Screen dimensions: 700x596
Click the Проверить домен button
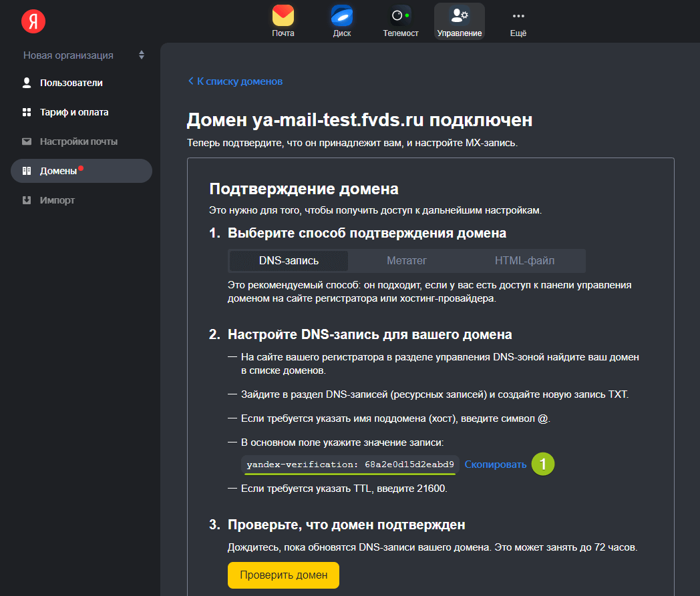tap(283, 575)
